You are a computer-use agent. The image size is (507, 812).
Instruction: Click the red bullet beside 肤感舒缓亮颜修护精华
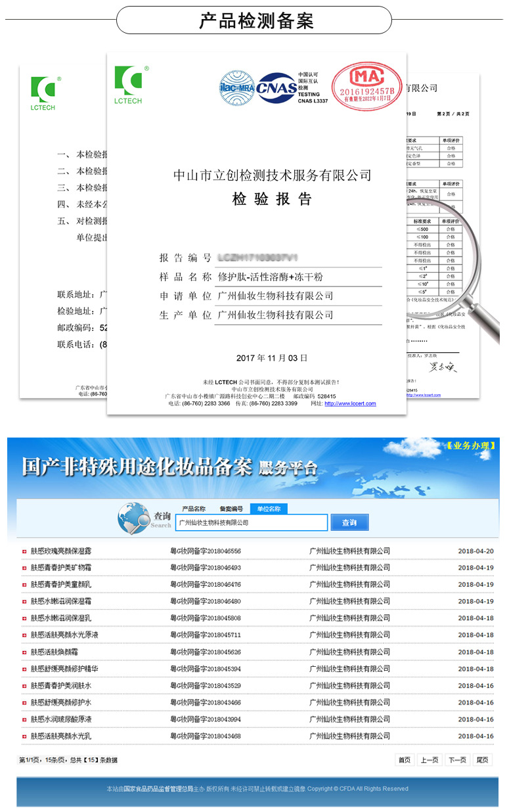24,669
